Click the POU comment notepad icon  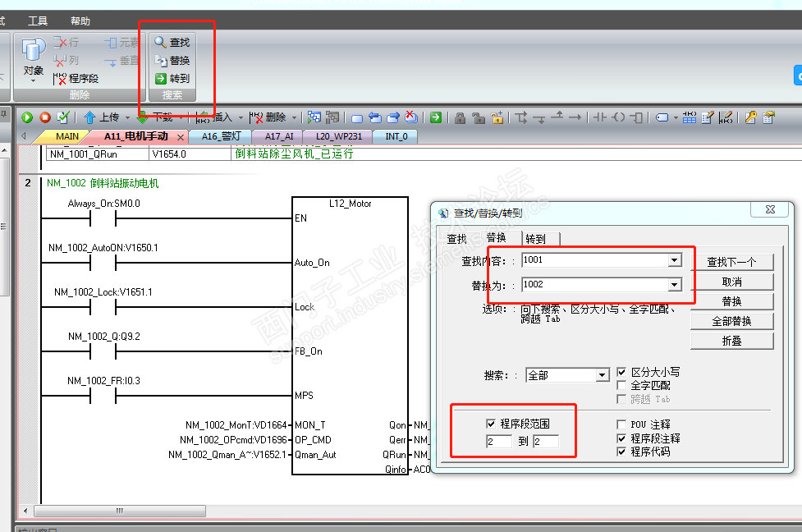point(708,117)
